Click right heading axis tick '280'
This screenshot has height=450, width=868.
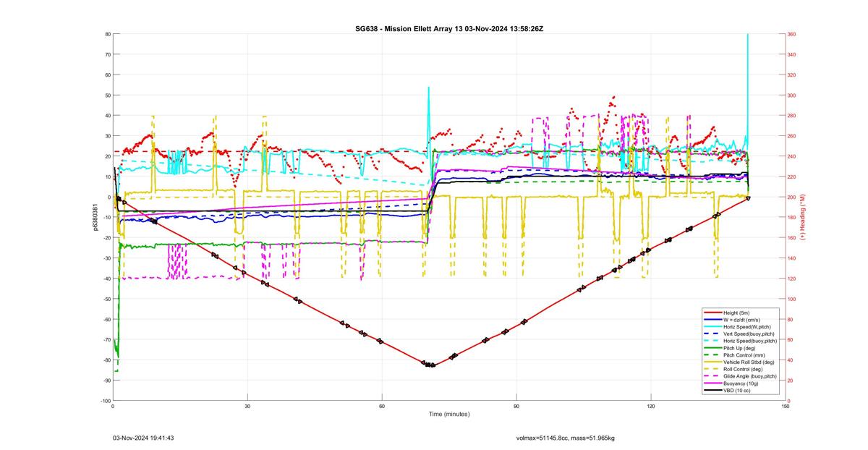click(792, 116)
